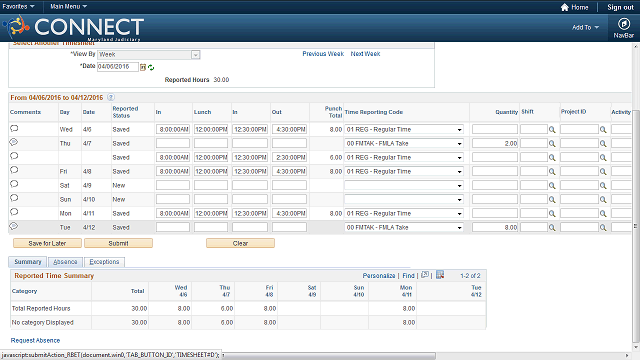Click the Save for Later button
This screenshot has height=360, width=640.
(47, 243)
